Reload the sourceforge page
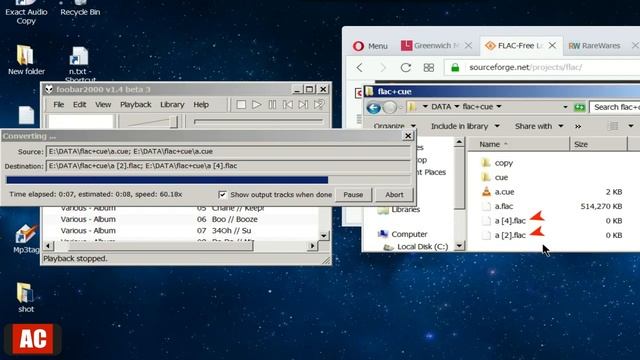 pos(405,67)
